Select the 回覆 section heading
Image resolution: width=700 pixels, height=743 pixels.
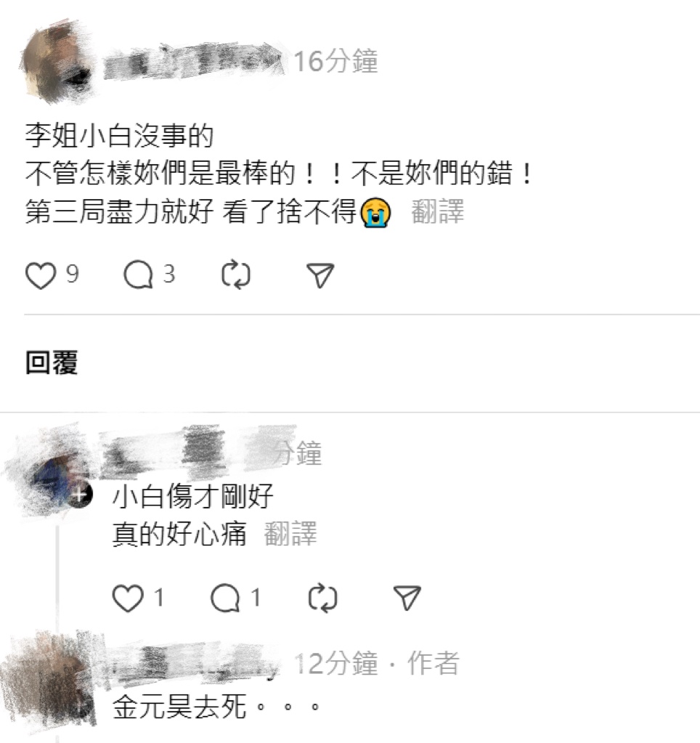coord(51,363)
